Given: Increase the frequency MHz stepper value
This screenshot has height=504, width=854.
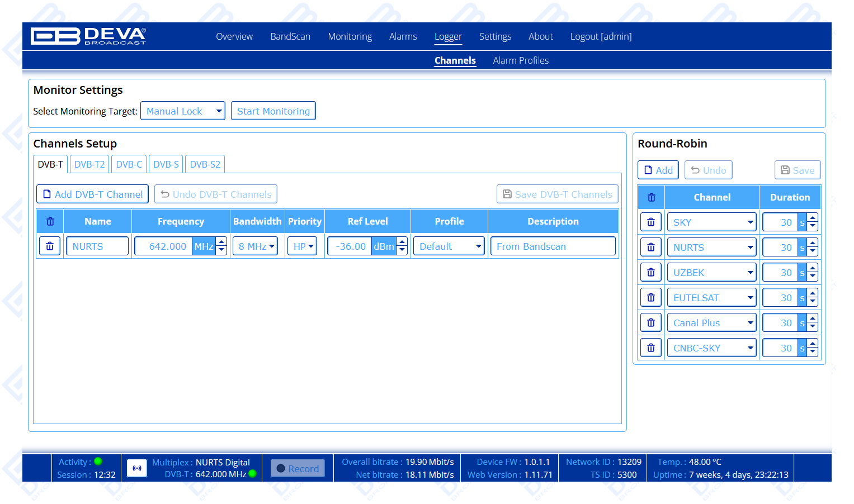Looking at the screenshot, I should [x=221, y=242].
